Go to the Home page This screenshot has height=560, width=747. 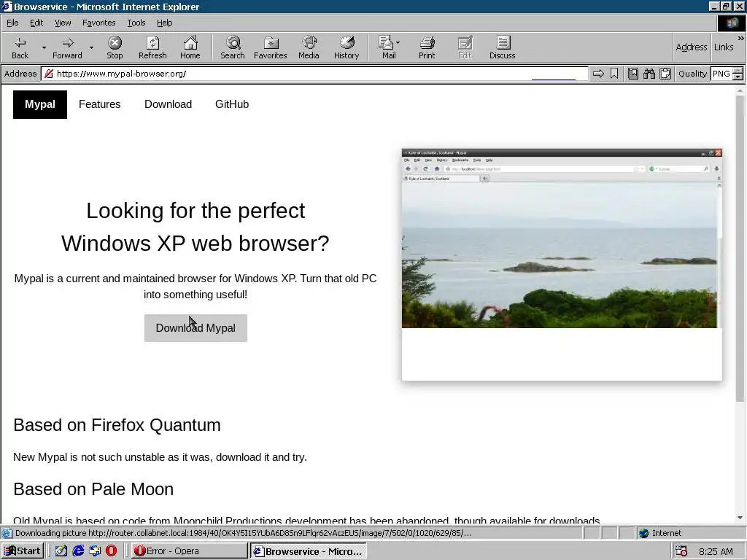pyautogui.click(x=190, y=47)
